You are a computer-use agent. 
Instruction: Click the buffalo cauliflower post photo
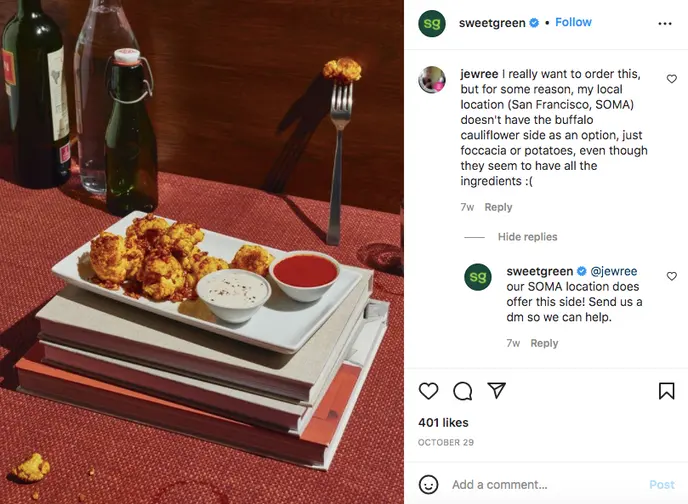pos(202,252)
